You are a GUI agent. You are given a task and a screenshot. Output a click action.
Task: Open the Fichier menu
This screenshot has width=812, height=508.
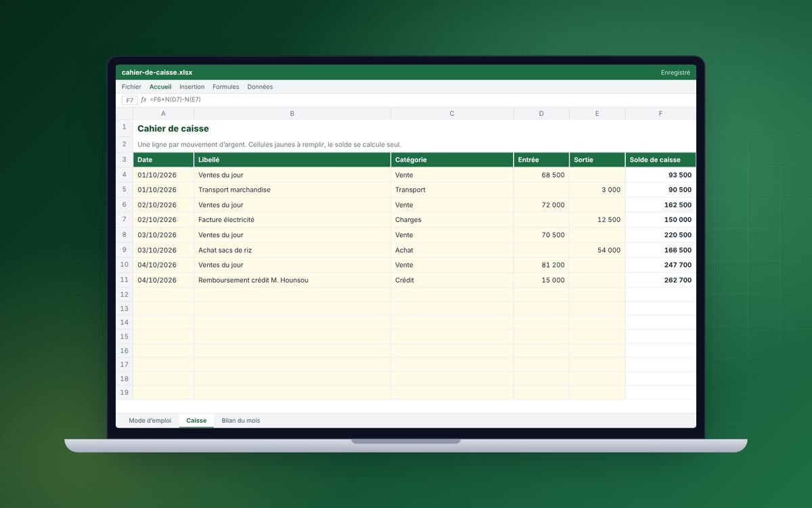131,87
